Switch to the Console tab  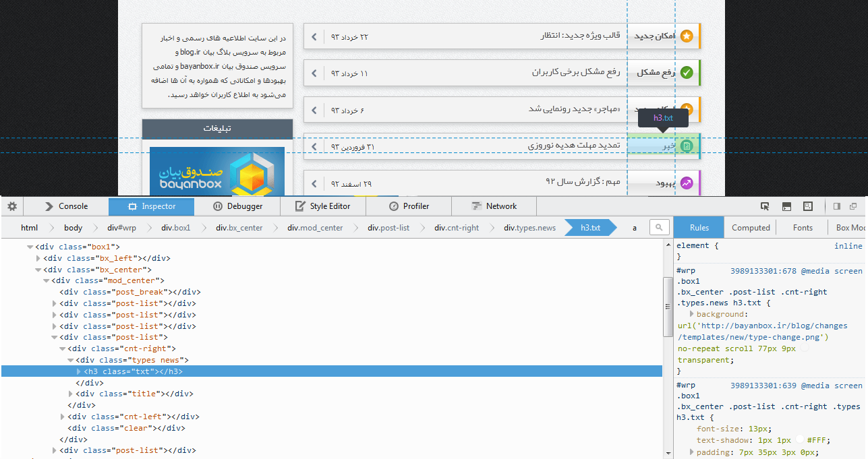[66, 206]
